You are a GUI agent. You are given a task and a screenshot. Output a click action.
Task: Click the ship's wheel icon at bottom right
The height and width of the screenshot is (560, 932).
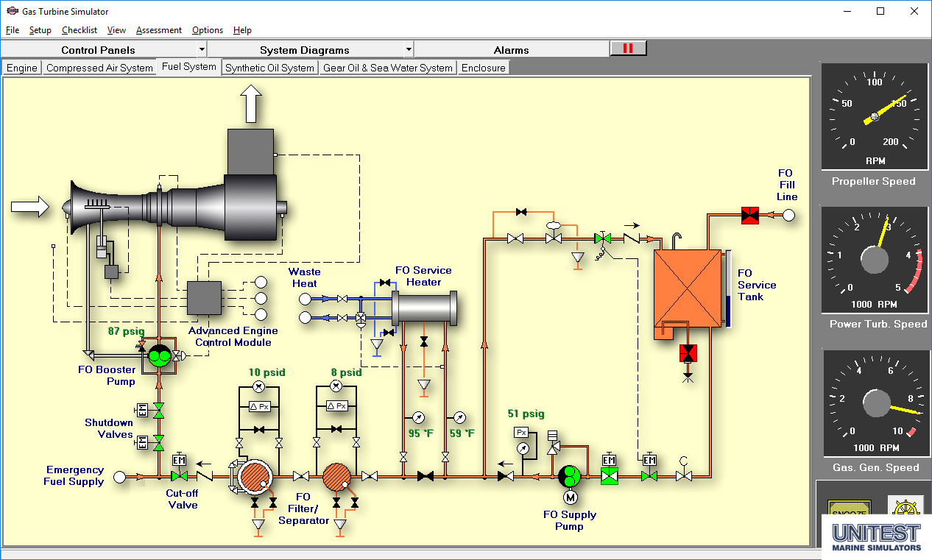coord(905,507)
